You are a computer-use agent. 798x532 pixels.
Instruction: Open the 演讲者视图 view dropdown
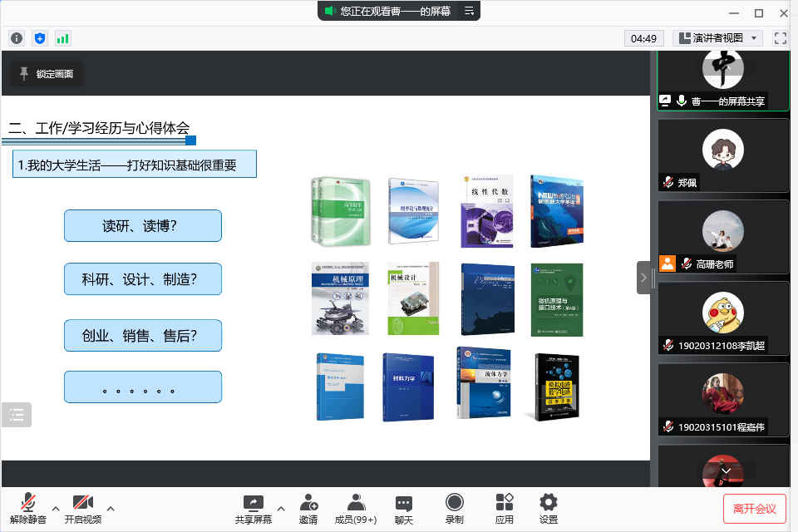(x=717, y=38)
